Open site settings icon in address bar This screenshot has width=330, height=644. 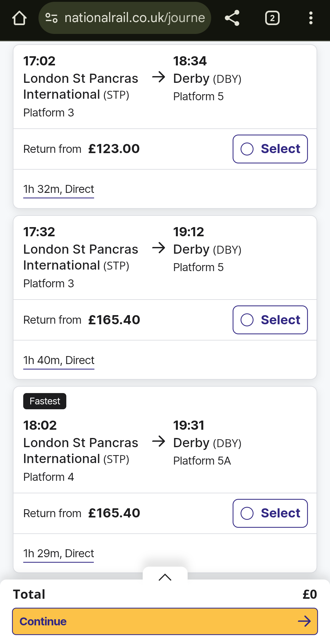coord(51,18)
